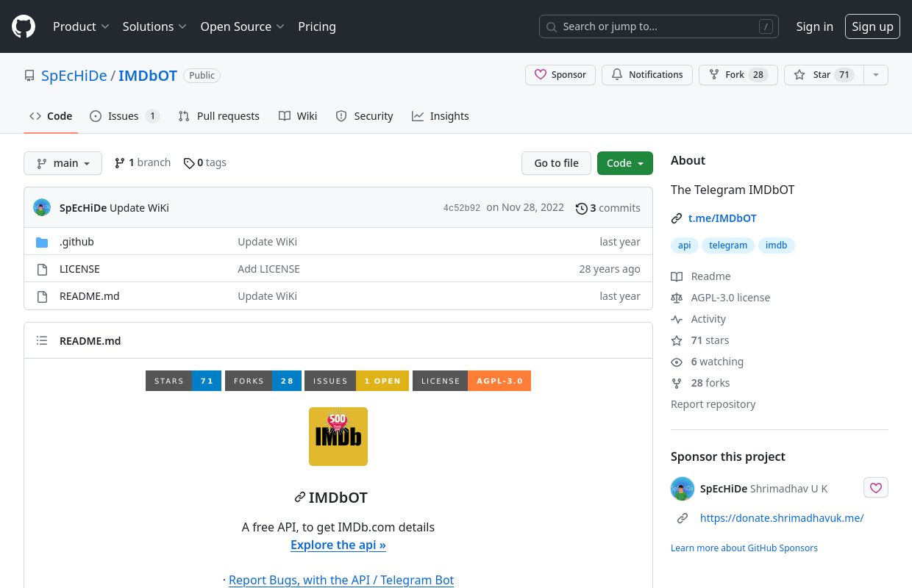Click the bell Notifications button

pos(647,75)
